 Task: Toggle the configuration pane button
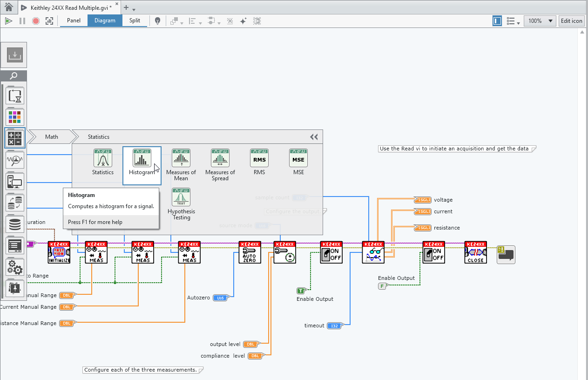497,21
